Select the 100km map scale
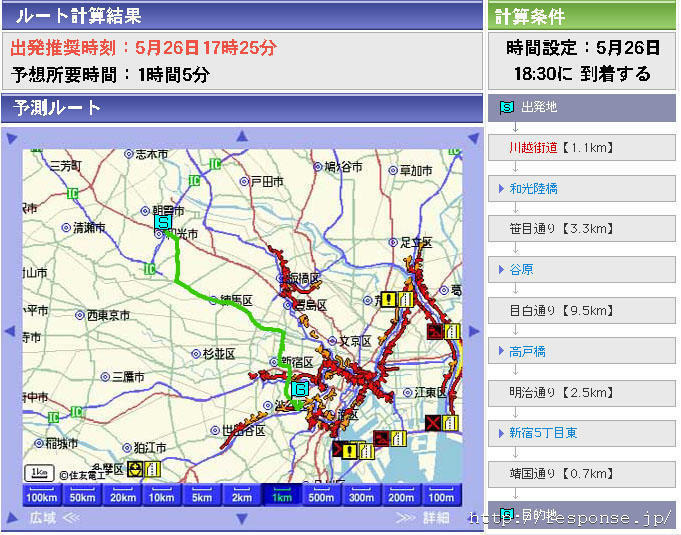 coord(42,495)
